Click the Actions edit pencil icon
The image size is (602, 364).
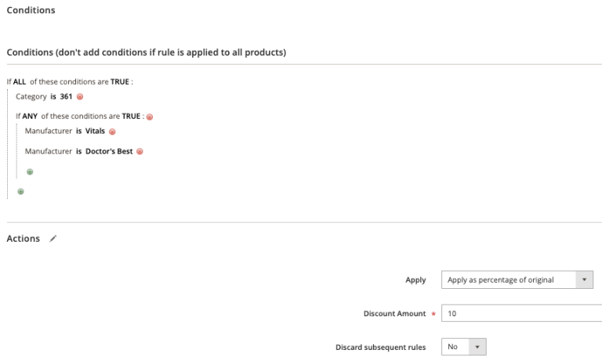(x=53, y=239)
